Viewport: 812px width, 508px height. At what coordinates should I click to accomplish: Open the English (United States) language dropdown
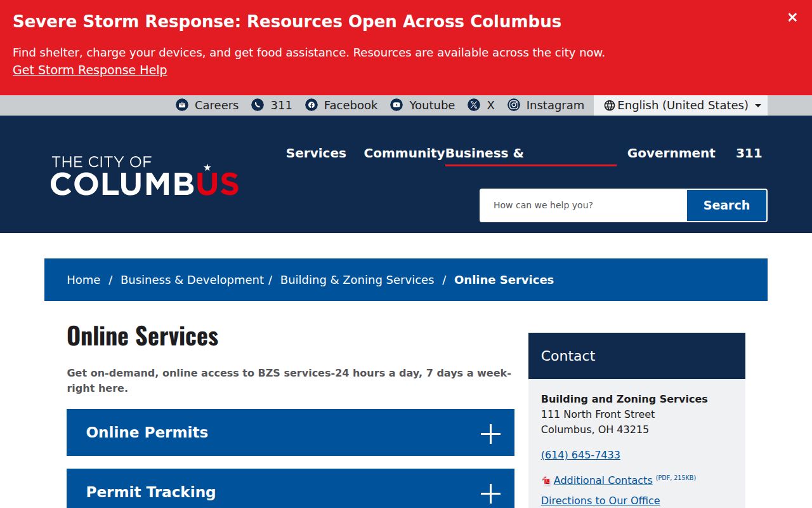(681, 105)
